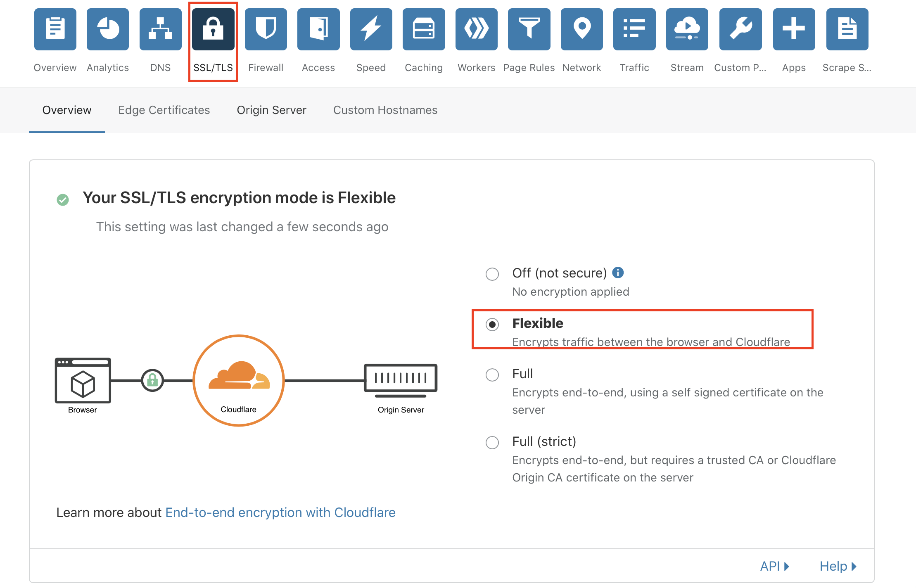Expand the API section

click(x=774, y=566)
